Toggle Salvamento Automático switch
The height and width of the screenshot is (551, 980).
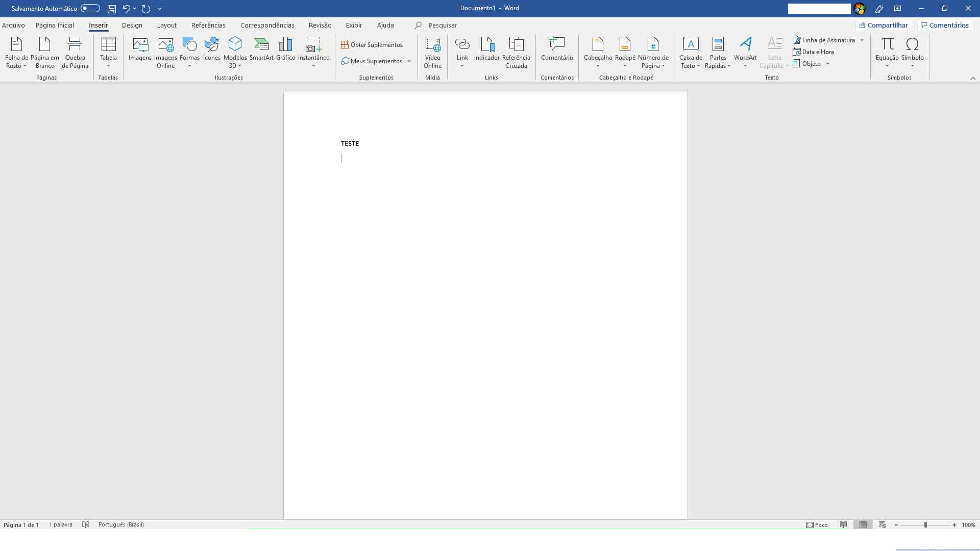pyautogui.click(x=90, y=8)
